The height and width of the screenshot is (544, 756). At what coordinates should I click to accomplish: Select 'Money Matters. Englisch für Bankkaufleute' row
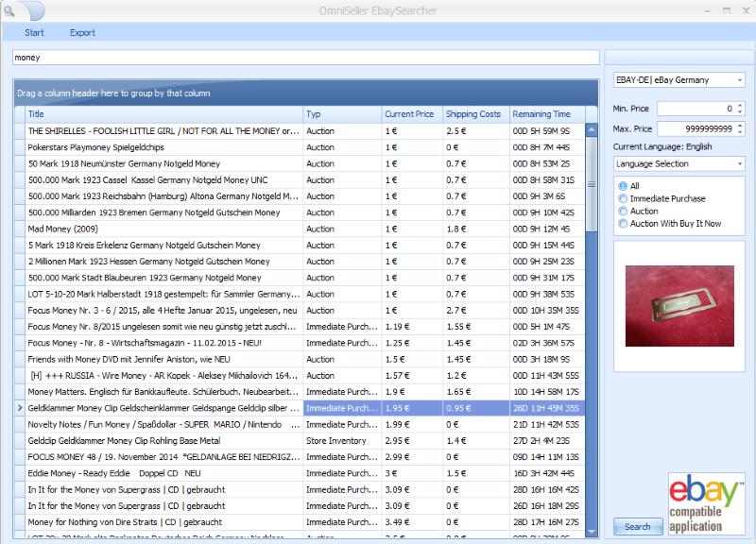point(300,392)
